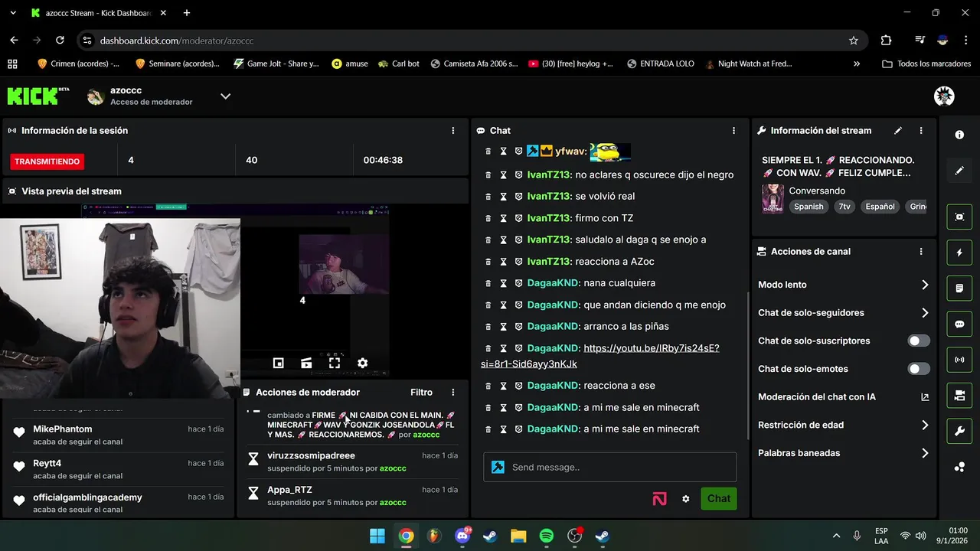980x551 pixels.
Task: Open stream preview settings gear
Action: pos(362,363)
